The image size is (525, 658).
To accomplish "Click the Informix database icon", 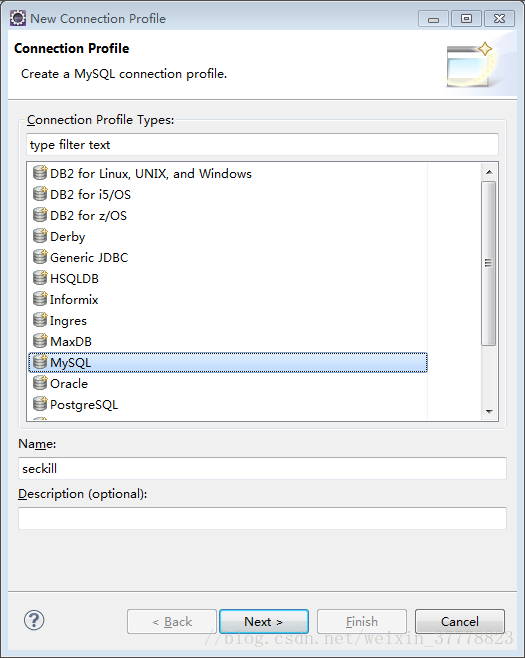I will pos(40,298).
